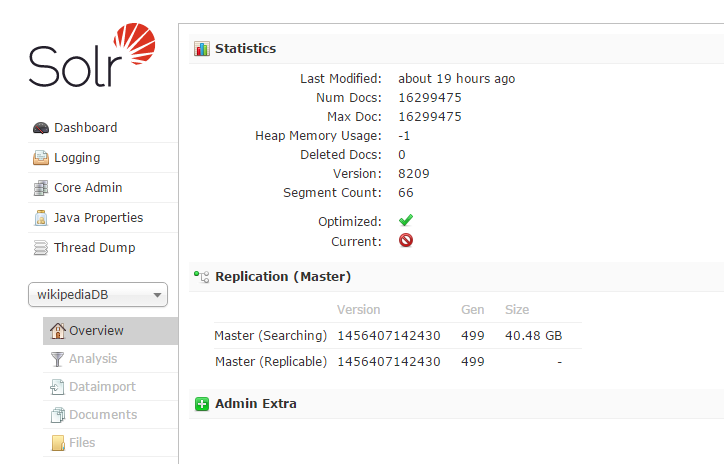This screenshot has width=724, height=464.
Task: Click the Overview house icon
Action: (58, 331)
